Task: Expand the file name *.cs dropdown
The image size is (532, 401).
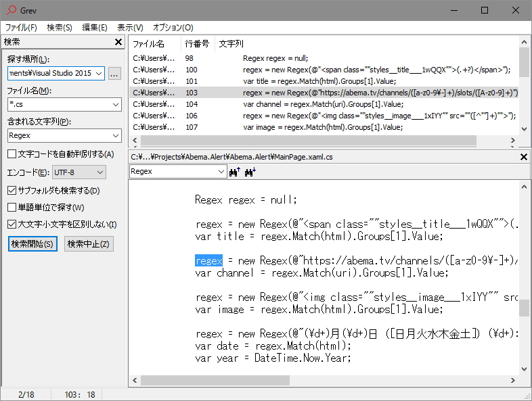Action: coord(114,104)
